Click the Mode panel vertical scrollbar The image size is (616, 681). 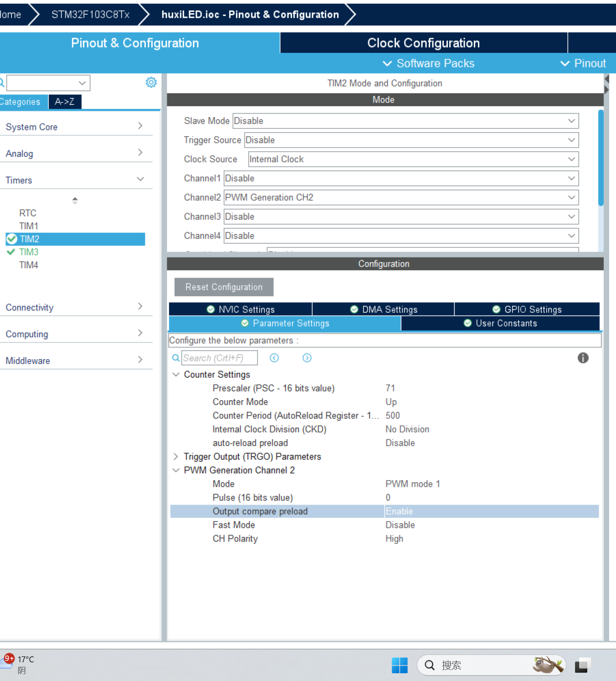tap(601, 158)
